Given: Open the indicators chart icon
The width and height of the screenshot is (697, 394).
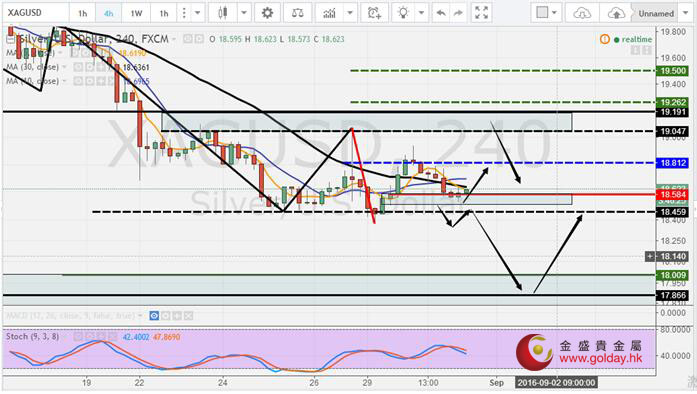Looking at the screenshot, I should click(x=329, y=13).
